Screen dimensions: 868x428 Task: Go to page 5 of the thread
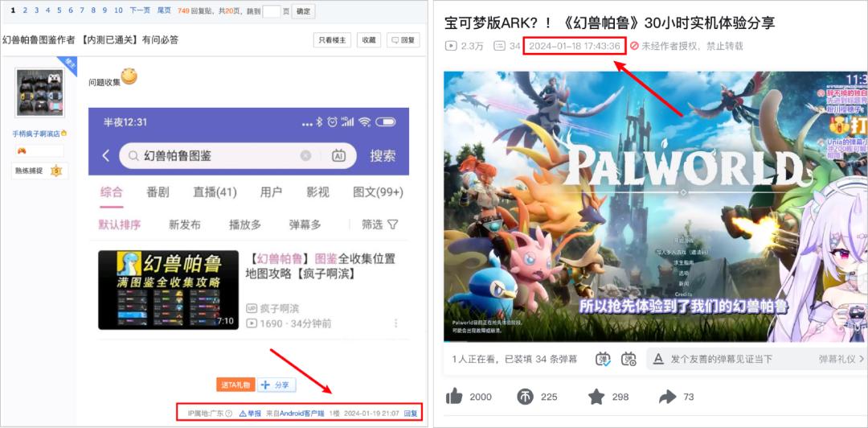(59, 10)
